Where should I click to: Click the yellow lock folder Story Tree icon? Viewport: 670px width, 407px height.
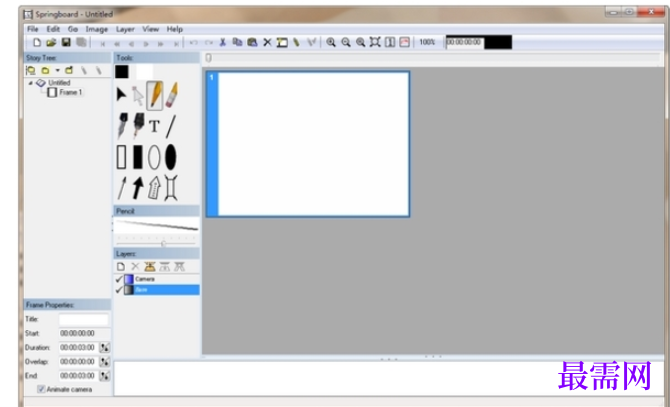[68, 70]
